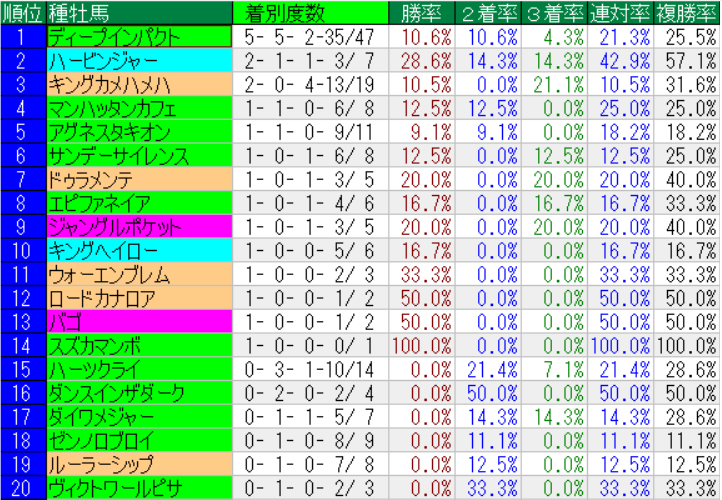
Task: Click the 100.0% win rate cell for スズカマンボ
Action: [425, 345]
